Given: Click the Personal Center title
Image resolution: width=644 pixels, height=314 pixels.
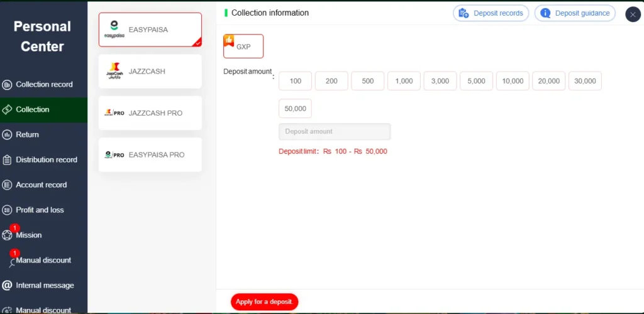Looking at the screenshot, I should [42, 36].
